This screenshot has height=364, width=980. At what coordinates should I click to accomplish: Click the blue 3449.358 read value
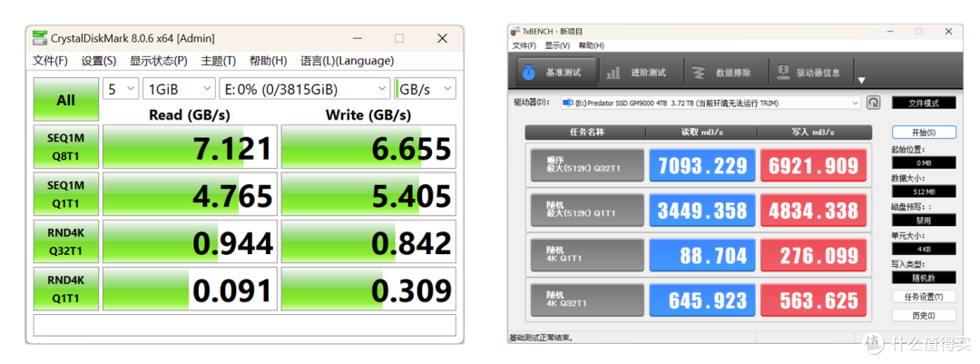pyautogui.click(x=701, y=211)
